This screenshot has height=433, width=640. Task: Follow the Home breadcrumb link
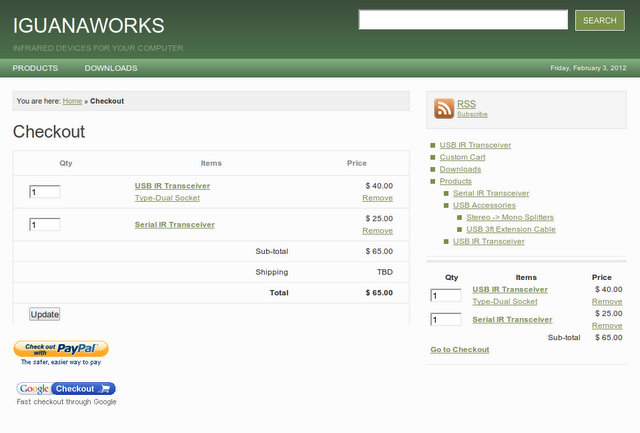pyautogui.click(x=72, y=101)
